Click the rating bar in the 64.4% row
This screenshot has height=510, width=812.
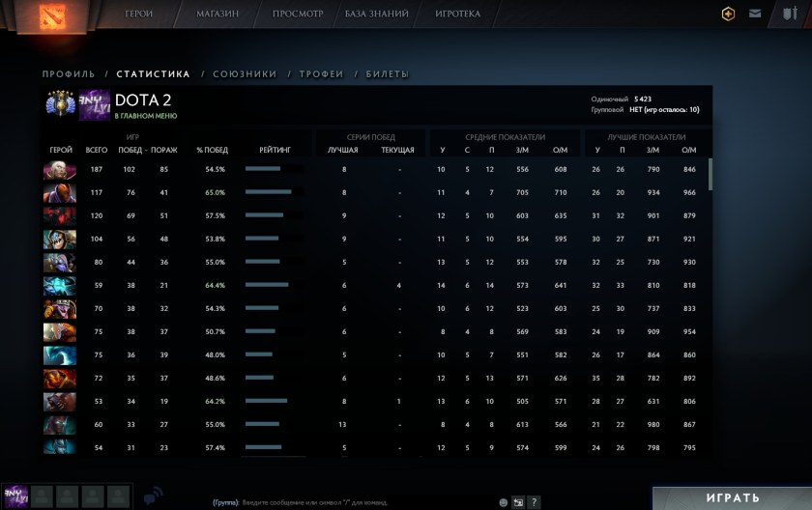[267, 285]
